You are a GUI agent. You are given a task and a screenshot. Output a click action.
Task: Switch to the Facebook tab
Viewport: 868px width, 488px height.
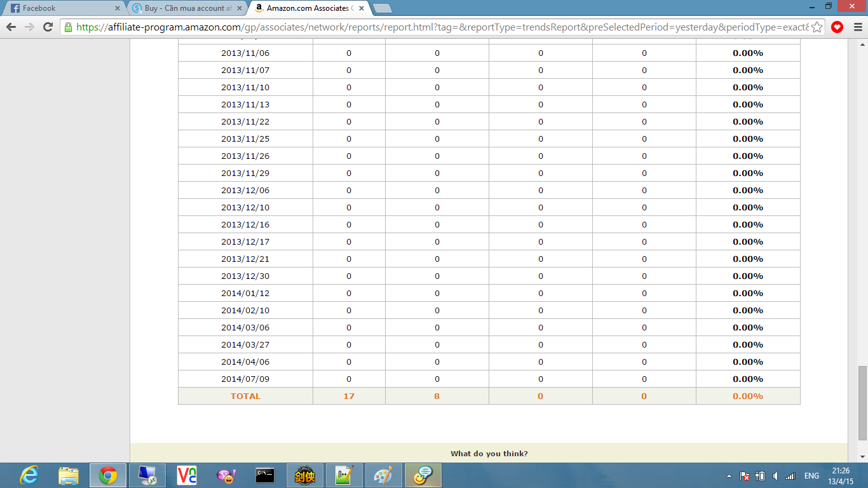click(64, 8)
